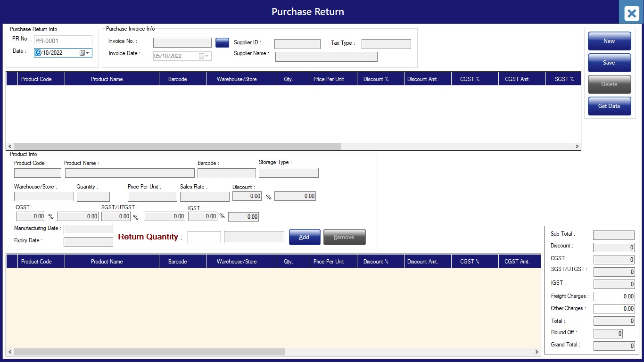Click the Other Charges input field

(x=614, y=309)
